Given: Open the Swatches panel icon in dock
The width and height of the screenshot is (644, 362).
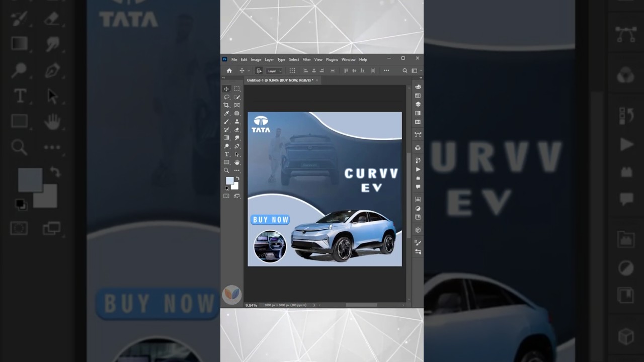Looking at the screenshot, I should click(418, 96).
